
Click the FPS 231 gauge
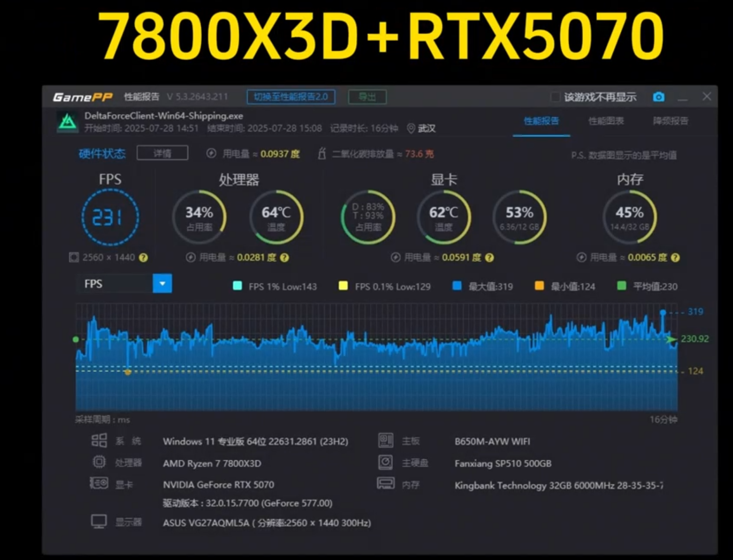110,217
